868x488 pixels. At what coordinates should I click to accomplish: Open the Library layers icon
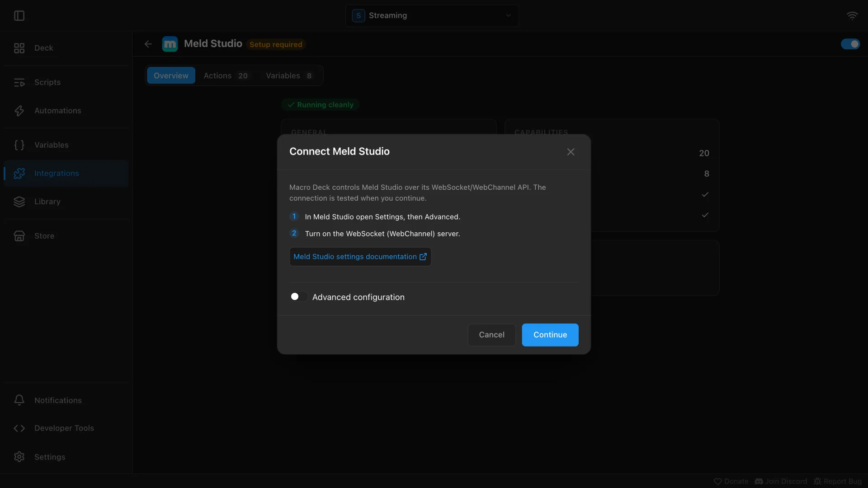point(19,202)
